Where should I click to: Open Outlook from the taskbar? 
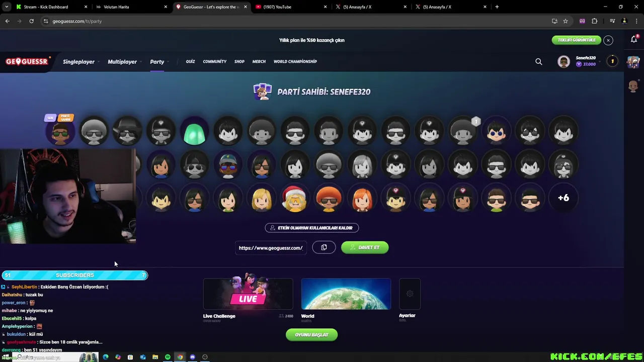(143, 357)
